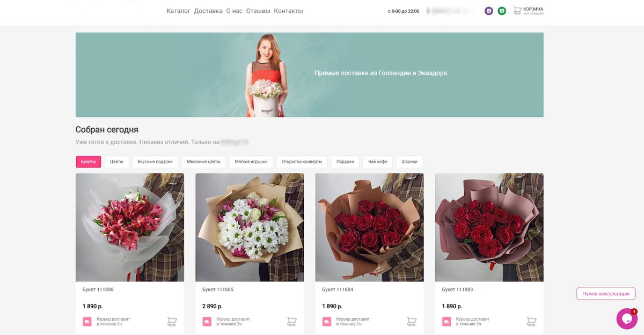
Task: Click the Голландии и Эквадора banner
Action: pyautogui.click(x=309, y=75)
